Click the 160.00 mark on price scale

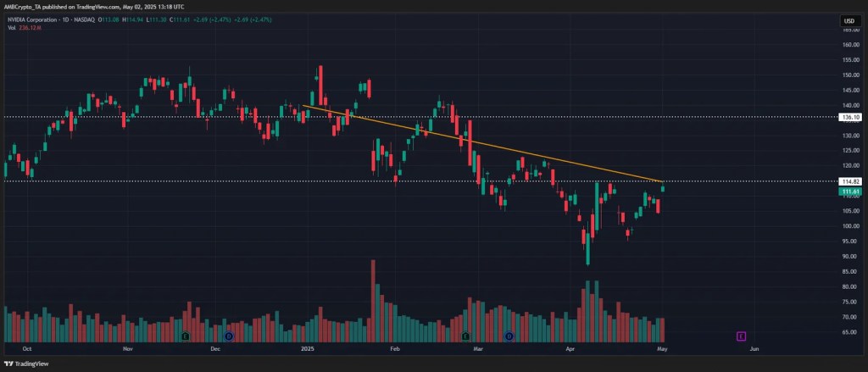point(851,45)
